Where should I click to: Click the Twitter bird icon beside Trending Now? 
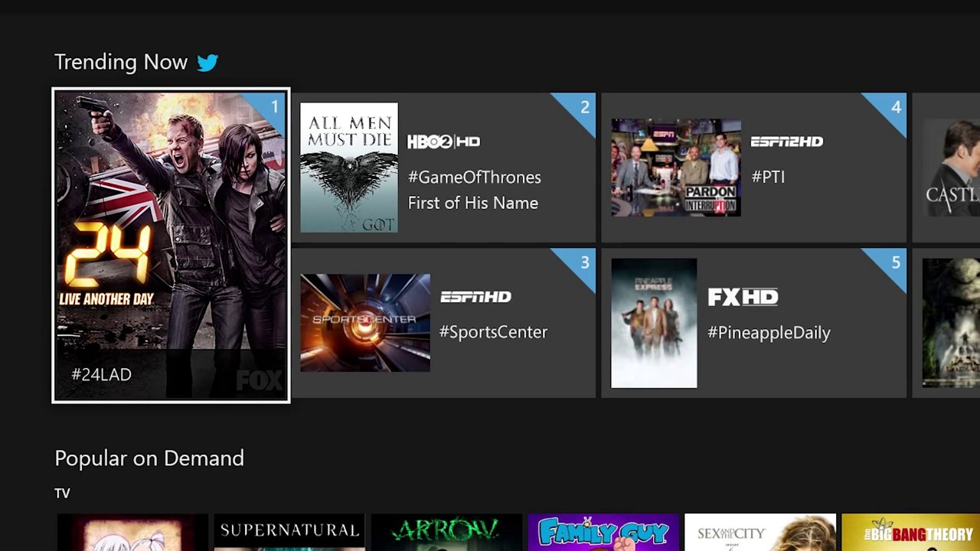coord(207,62)
